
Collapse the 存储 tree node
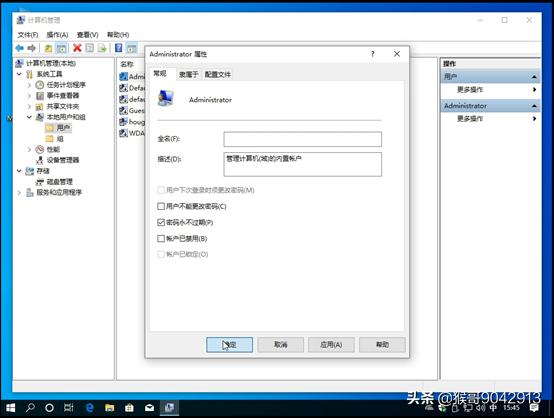point(19,171)
